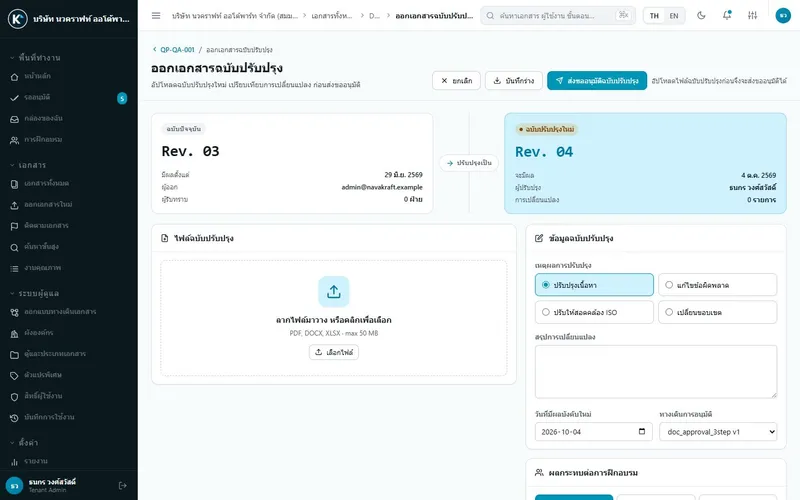Select the 'แก้ไขข้อผิดพลาด' reason radio
800x500 pixels.
click(717, 285)
